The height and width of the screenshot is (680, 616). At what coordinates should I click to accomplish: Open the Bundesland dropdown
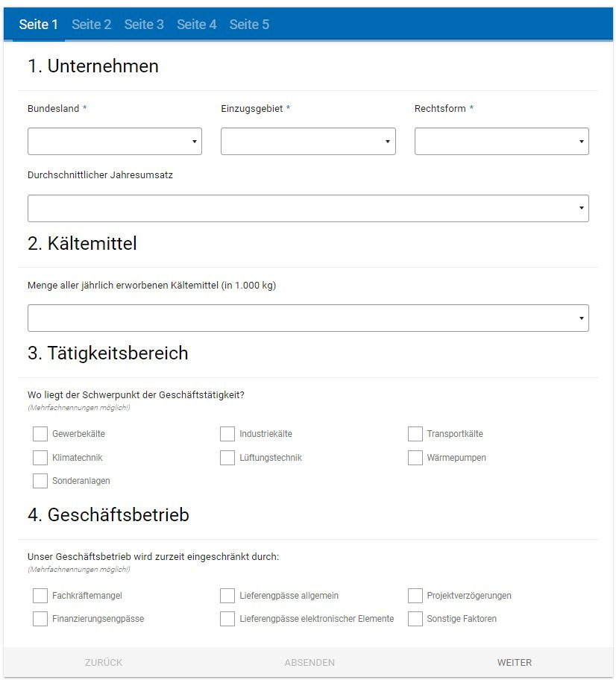click(114, 141)
